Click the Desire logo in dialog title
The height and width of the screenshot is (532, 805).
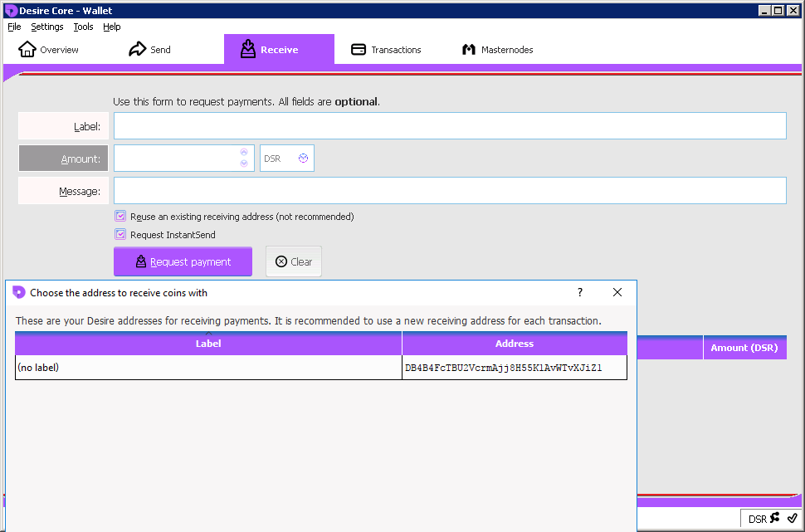19,292
